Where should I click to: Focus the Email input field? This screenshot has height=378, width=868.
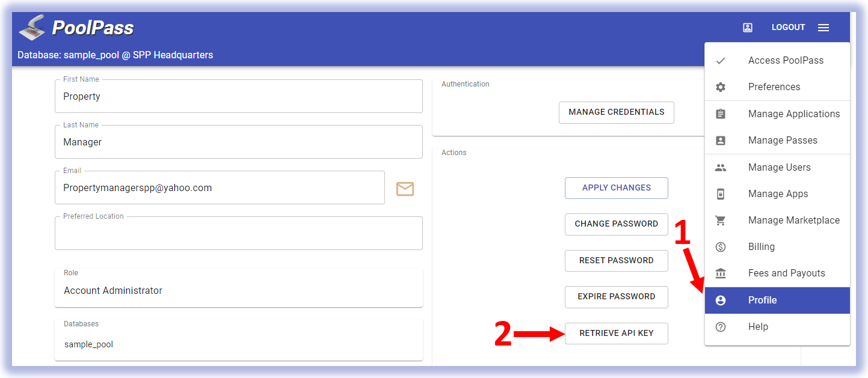point(220,187)
